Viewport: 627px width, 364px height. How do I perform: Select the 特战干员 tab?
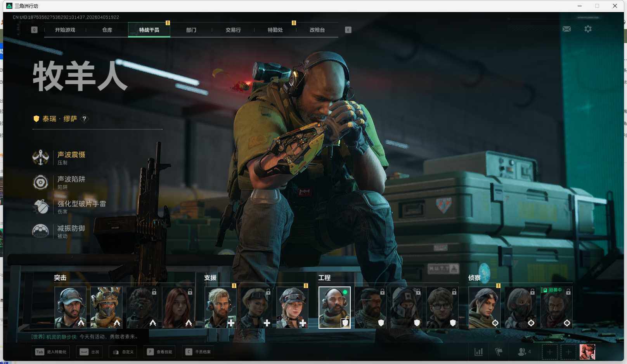149,30
